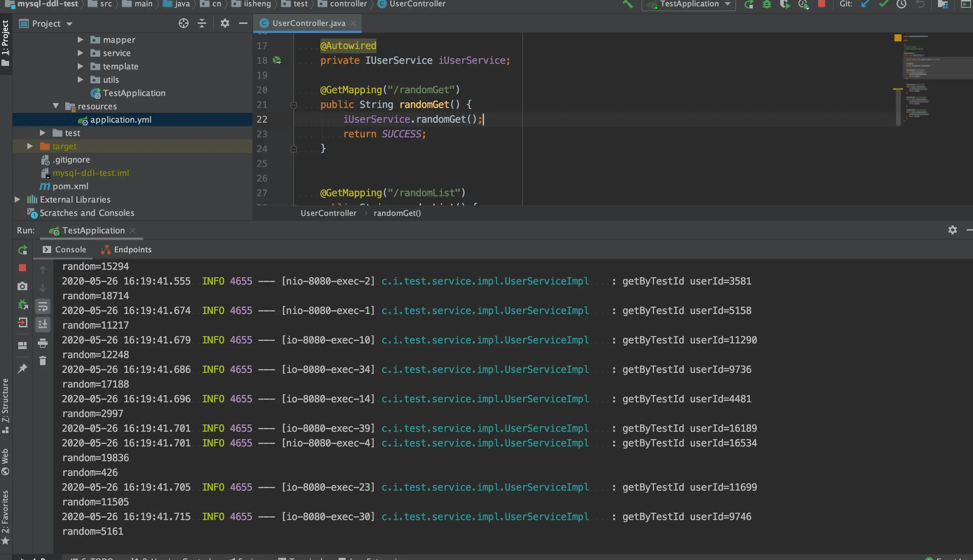Stop the running TestApplication process
973x560 pixels.
click(x=23, y=268)
